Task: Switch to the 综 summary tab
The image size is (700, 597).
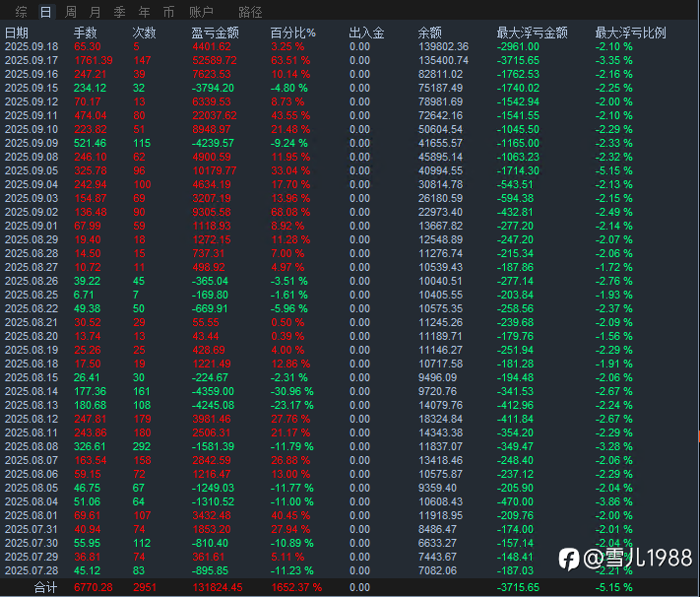Action: click(x=21, y=12)
